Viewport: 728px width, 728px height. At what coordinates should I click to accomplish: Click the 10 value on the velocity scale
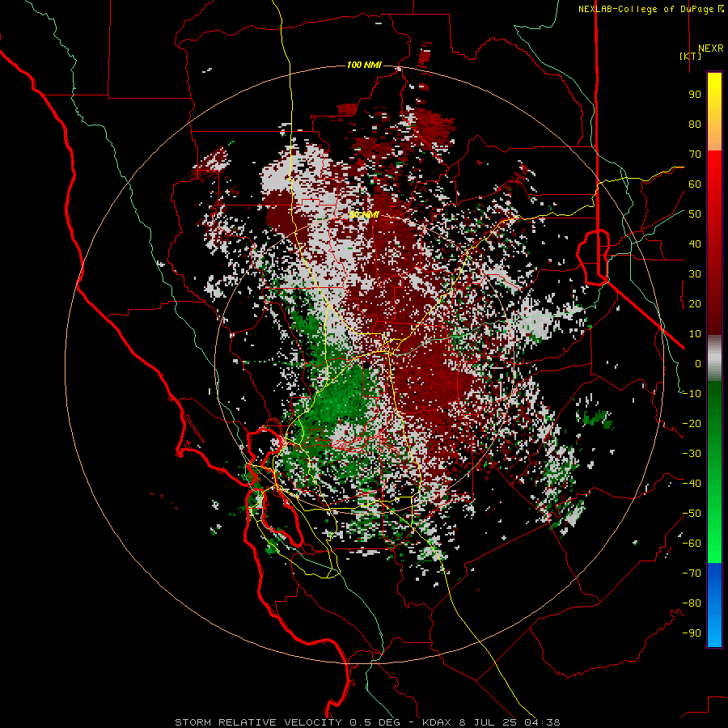[x=695, y=334]
